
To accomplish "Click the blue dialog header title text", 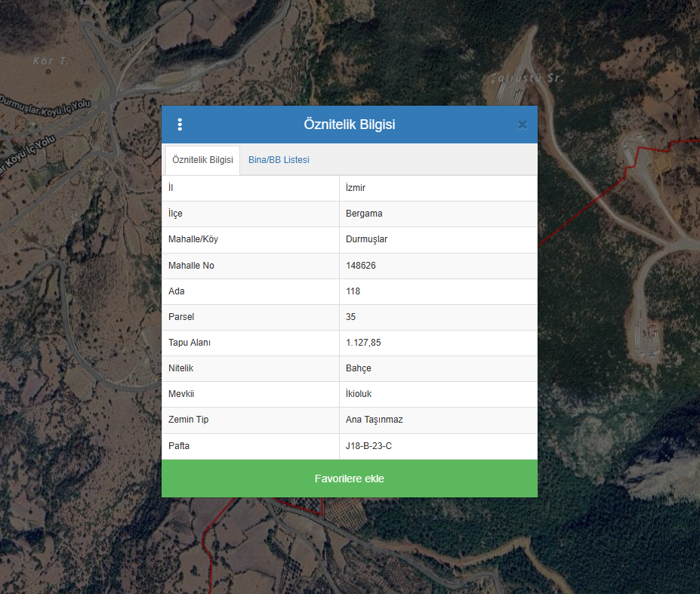I will 349,125.
